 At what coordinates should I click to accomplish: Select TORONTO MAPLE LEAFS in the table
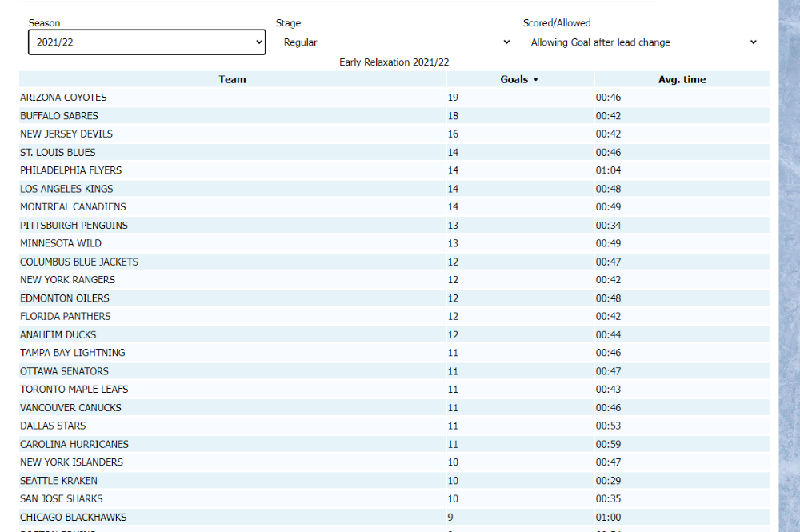74,389
